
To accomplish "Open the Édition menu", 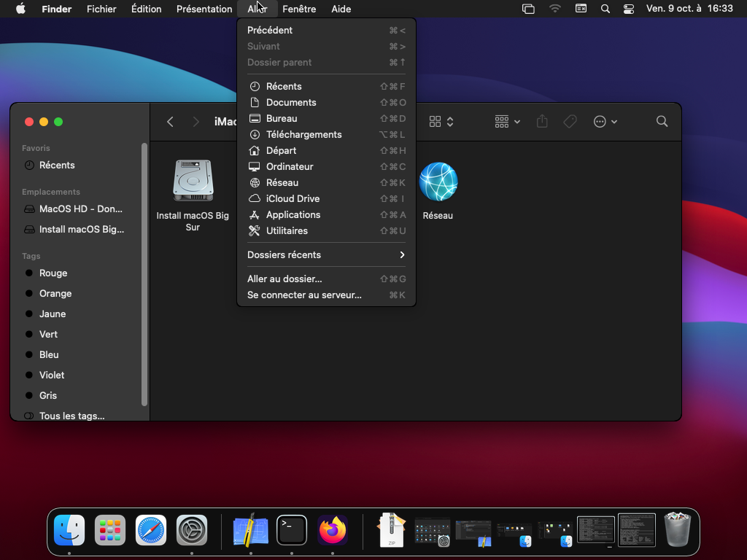I will (x=146, y=9).
